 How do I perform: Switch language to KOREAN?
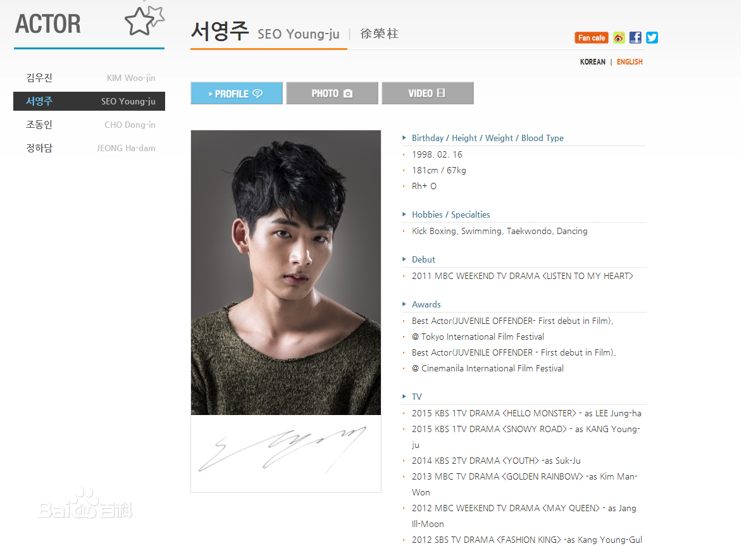point(593,62)
